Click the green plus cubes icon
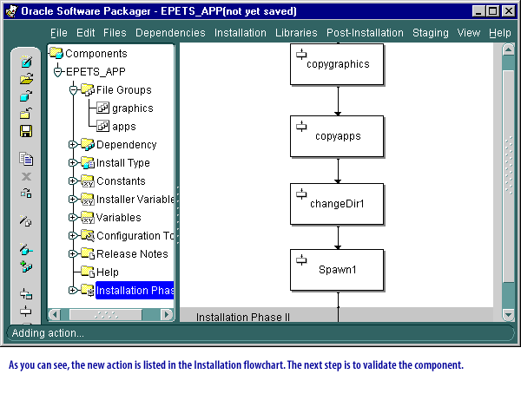The width and height of the screenshot is (521, 420). click(x=26, y=266)
